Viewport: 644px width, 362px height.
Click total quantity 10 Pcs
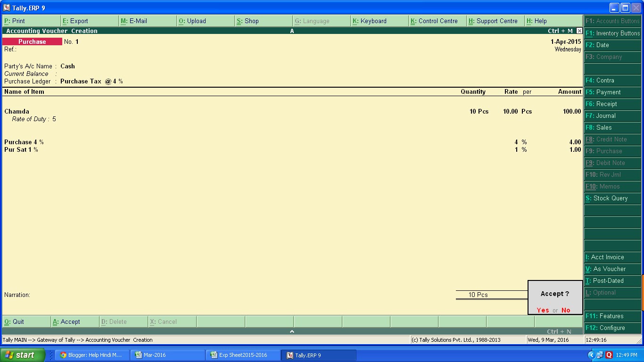pyautogui.click(x=478, y=295)
